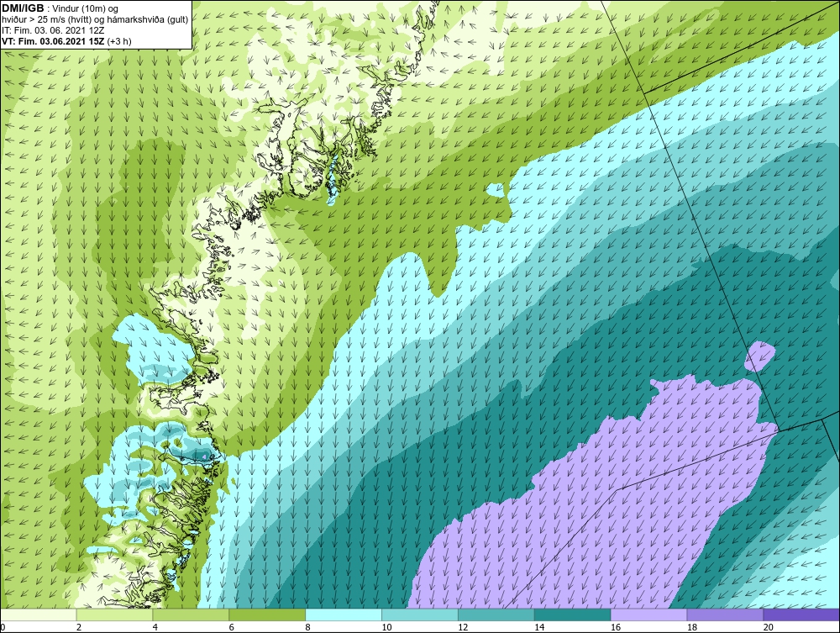Click the small isolated lavender wind patch

pyautogui.click(x=760, y=356)
